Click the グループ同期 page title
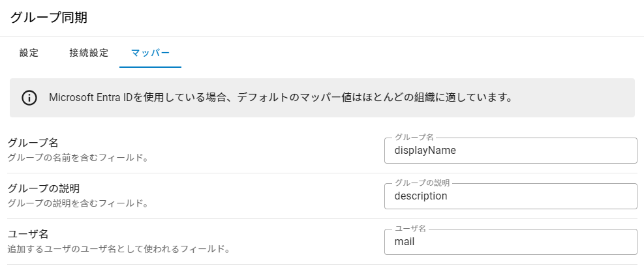Image resolution: width=644 pixels, height=266 pixels. [x=48, y=18]
